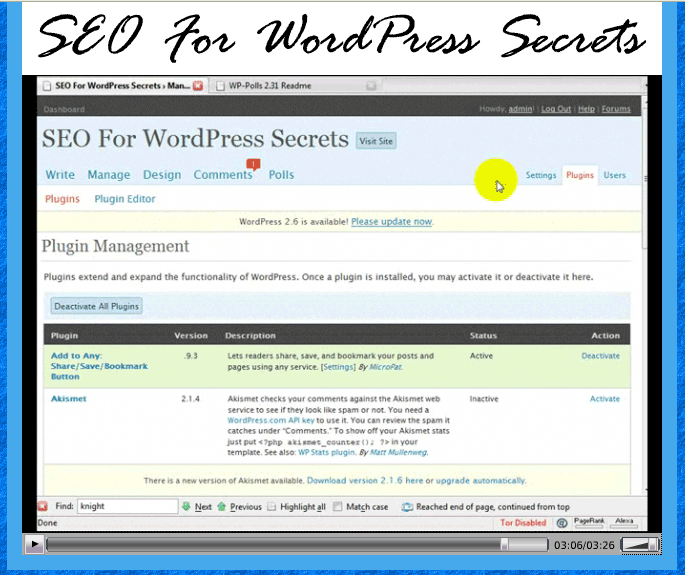Close the WP-Polls 2.31 Readme tab
This screenshot has width=685, height=575.
pos(371,86)
